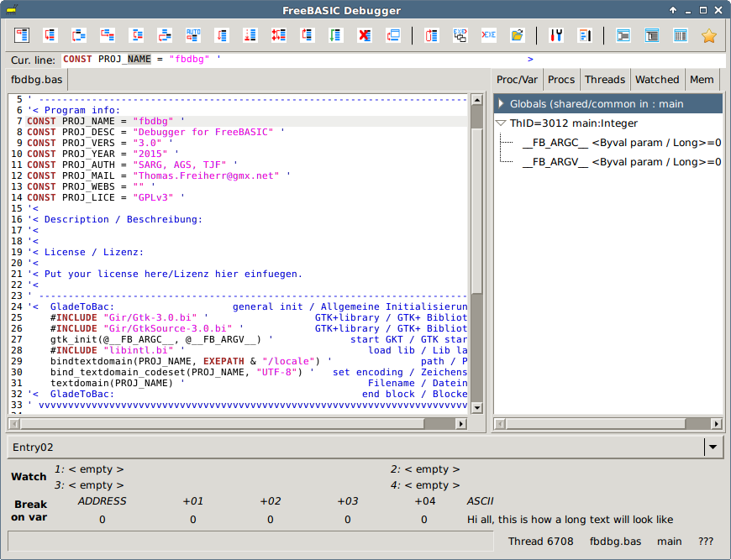Screen dimensions: 731x560
Task: Switch to the Threads tab
Action: (604, 79)
